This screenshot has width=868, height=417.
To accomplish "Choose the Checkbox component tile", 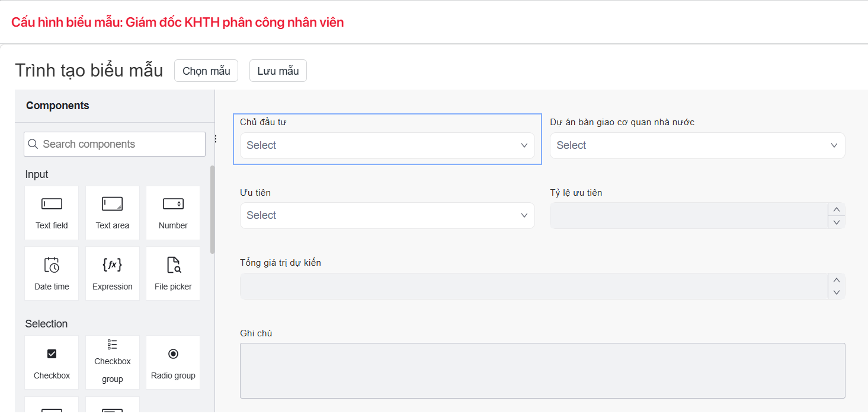I will point(52,362).
